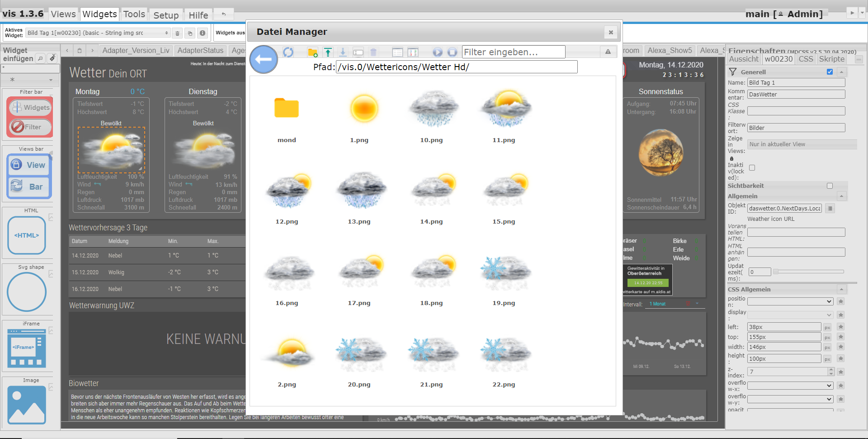Image resolution: width=868 pixels, height=439 pixels.
Task: Open the Setup menu
Action: 166,15
